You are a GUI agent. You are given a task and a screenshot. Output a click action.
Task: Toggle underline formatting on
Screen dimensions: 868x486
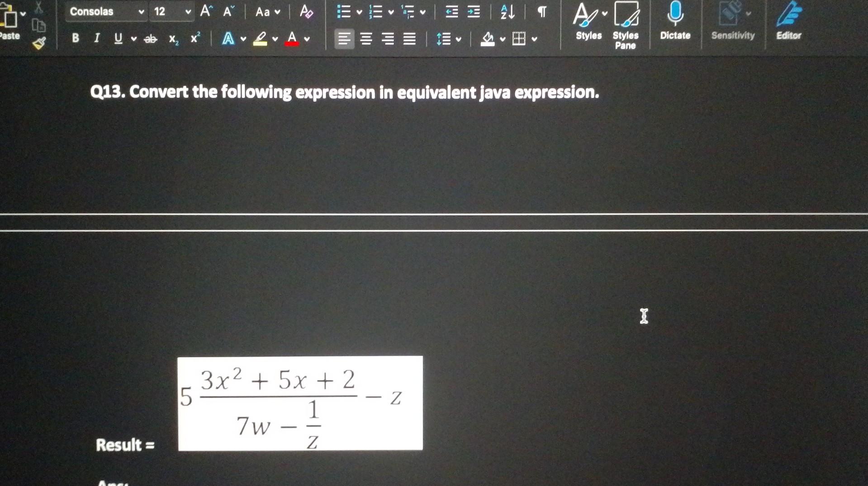point(118,38)
